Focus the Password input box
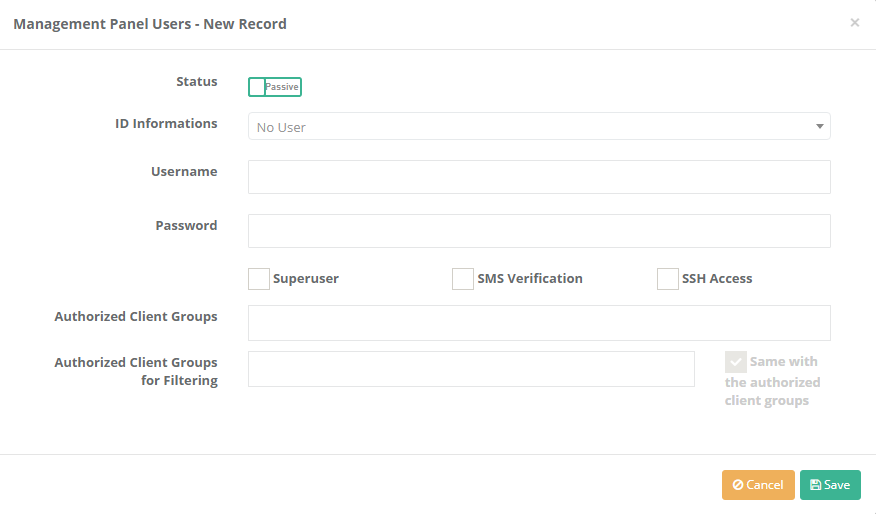 click(539, 231)
